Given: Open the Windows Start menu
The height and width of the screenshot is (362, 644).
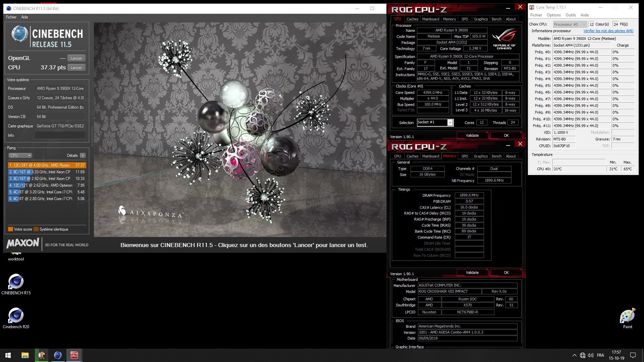Looking at the screenshot, I should [8, 355].
